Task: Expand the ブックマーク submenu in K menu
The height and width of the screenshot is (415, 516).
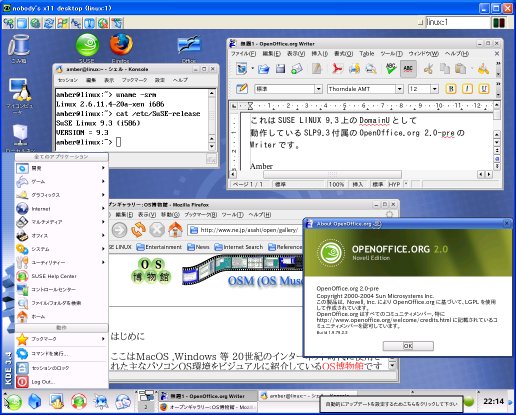Action: 61,339
